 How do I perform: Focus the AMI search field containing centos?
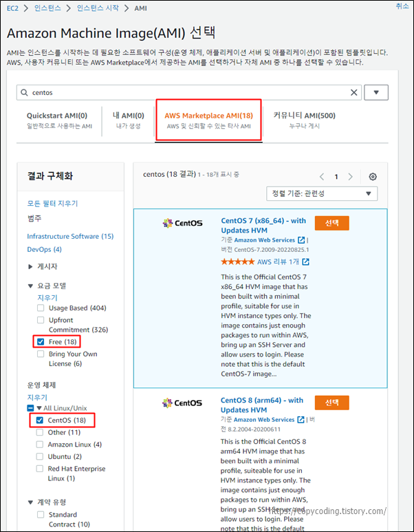coord(189,93)
